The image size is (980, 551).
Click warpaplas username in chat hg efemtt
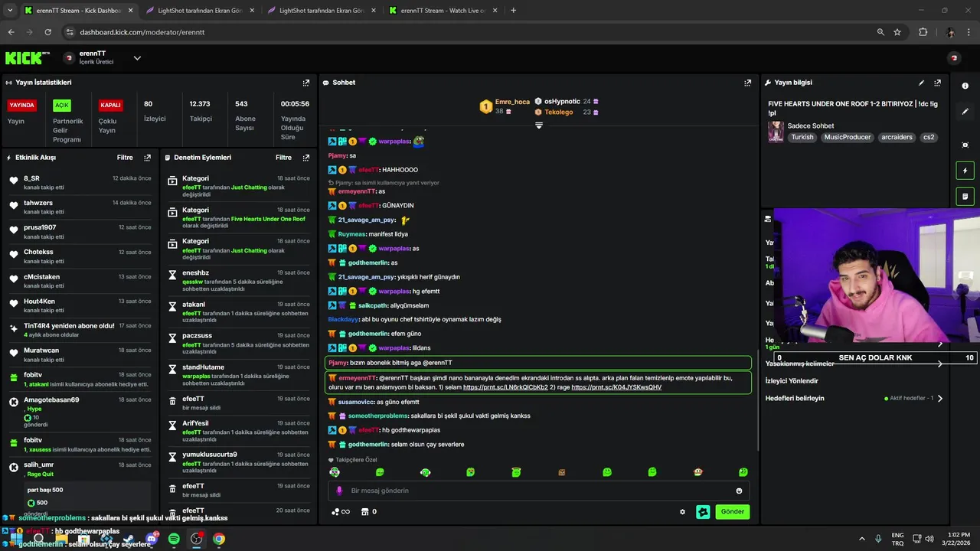[394, 292]
